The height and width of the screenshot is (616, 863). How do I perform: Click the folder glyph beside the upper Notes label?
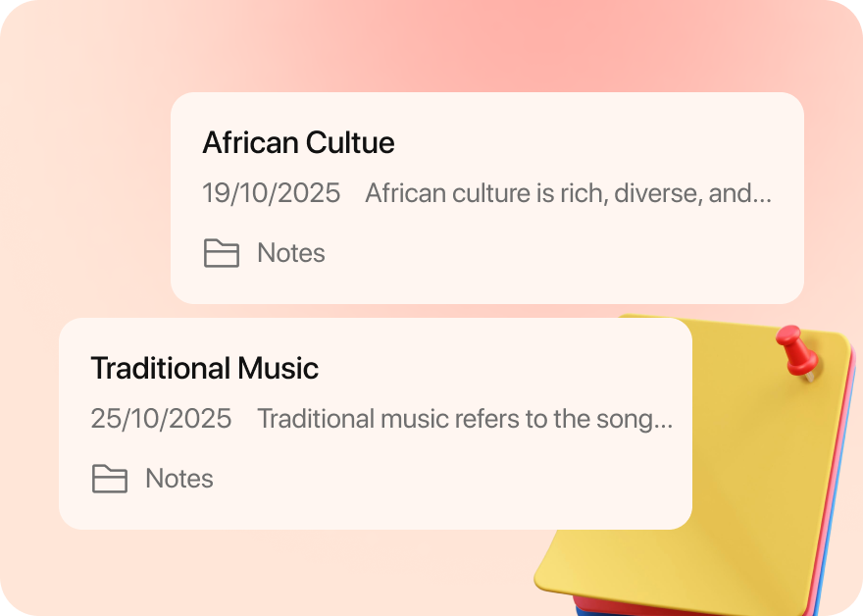(222, 253)
